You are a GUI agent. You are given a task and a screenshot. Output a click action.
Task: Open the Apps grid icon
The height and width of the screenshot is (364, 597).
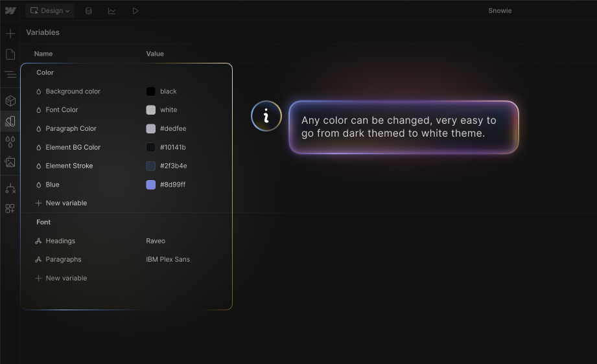point(10,209)
